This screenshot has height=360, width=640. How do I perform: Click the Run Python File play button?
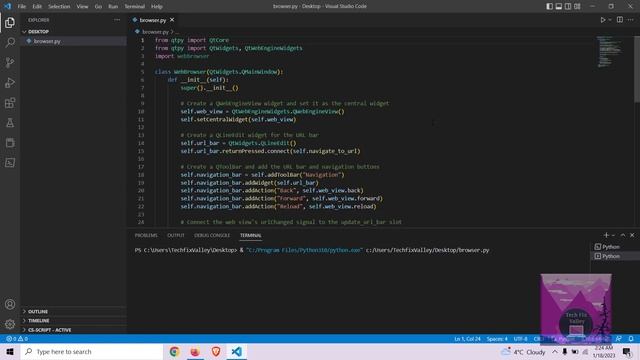point(602,20)
